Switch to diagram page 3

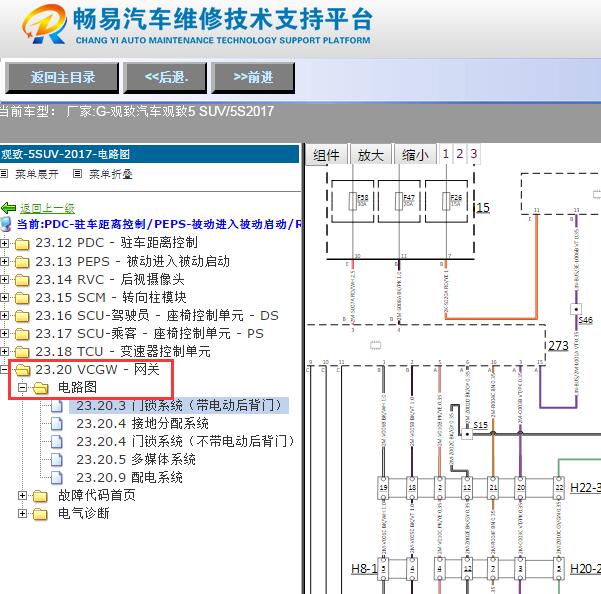[x=474, y=154]
